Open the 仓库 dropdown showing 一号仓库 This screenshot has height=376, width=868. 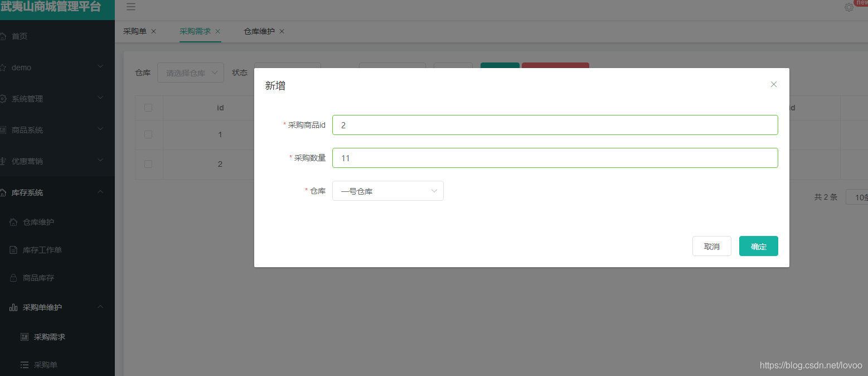[x=388, y=191]
